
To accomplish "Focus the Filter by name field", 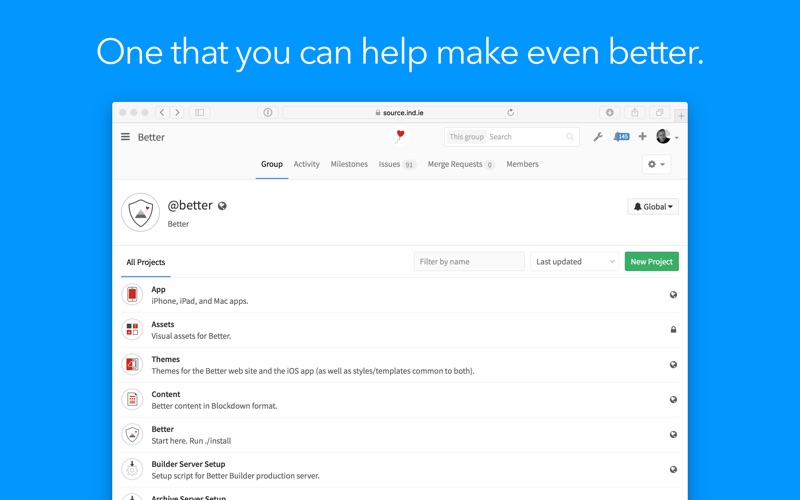I will pos(469,262).
